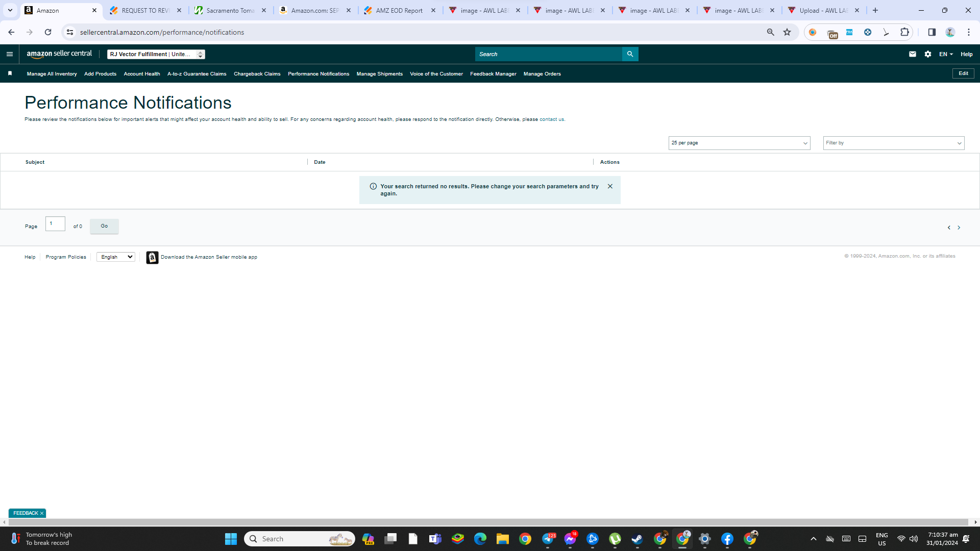Open the settings gear icon in header
The height and width of the screenshot is (551, 980).
pyautogui.click(x=928, y=54)
